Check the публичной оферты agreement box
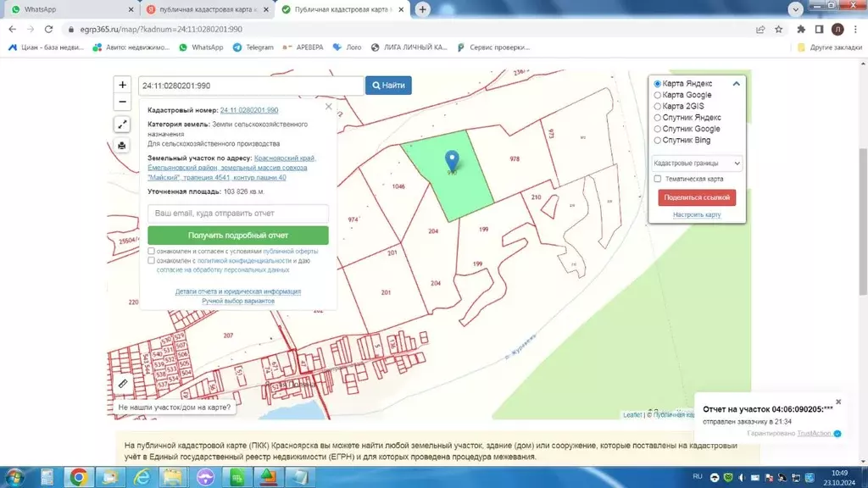 click(x=151, y=251)
